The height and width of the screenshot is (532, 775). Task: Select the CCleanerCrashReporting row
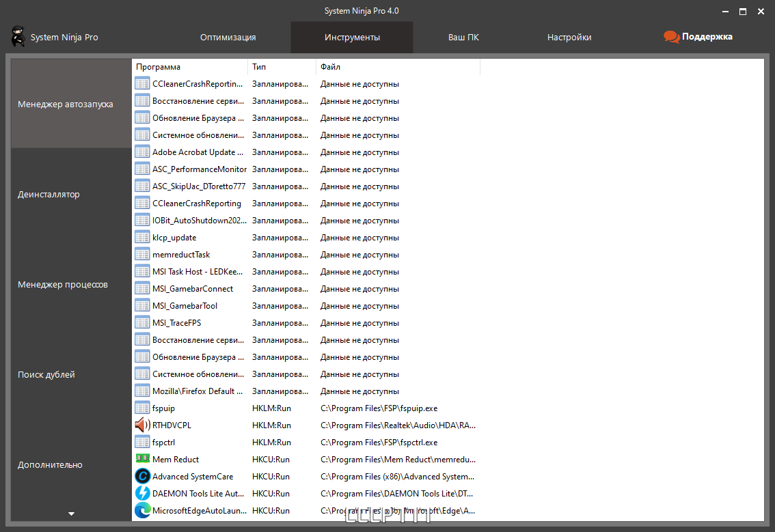coord(306,204)
